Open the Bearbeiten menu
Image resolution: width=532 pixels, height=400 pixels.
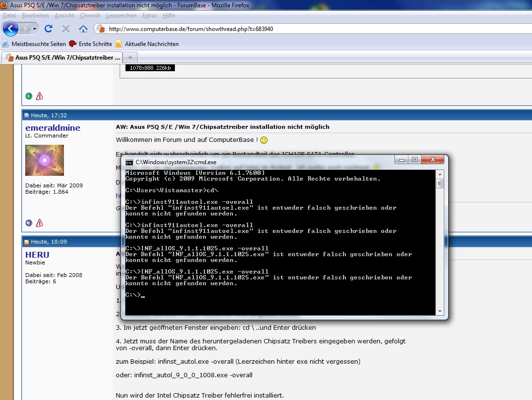[35, 15]
